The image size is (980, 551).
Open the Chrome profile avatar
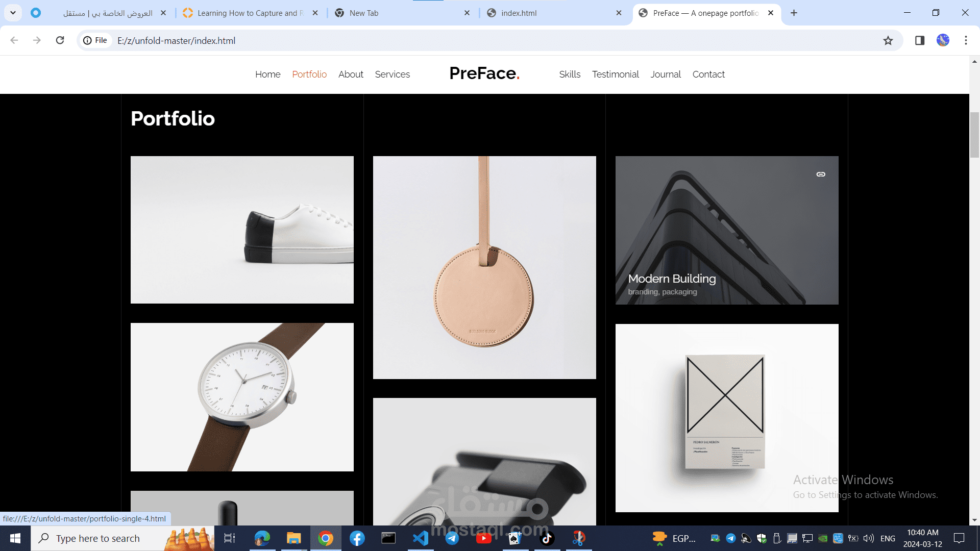[x=943, y=40]
